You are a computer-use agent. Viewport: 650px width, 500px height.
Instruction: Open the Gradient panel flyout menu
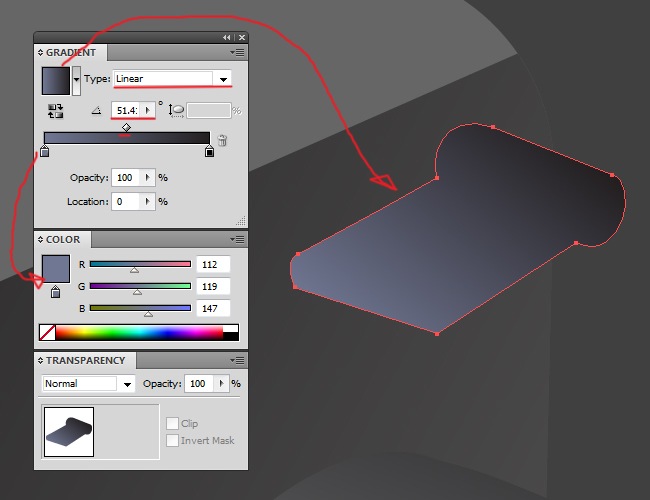237,53
